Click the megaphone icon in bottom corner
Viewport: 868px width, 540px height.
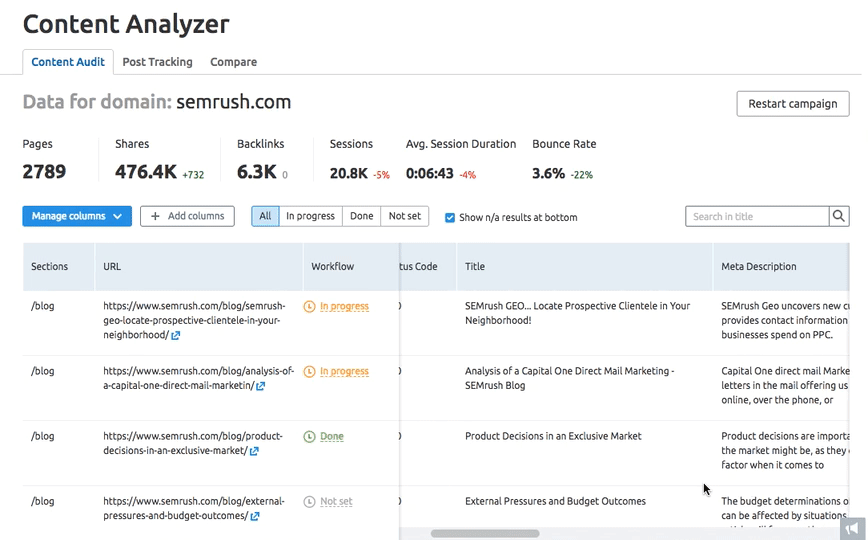point(851,528)
